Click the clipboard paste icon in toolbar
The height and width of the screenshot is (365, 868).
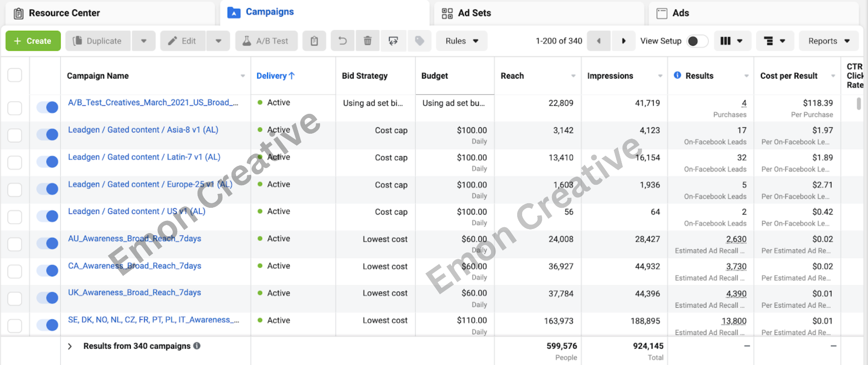coord(314,41)
